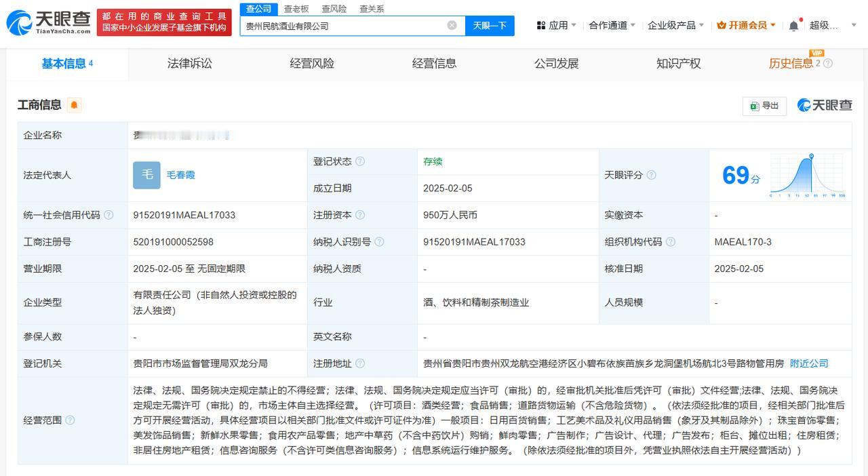Open the 开通会员 dropdown

[746, 25]
